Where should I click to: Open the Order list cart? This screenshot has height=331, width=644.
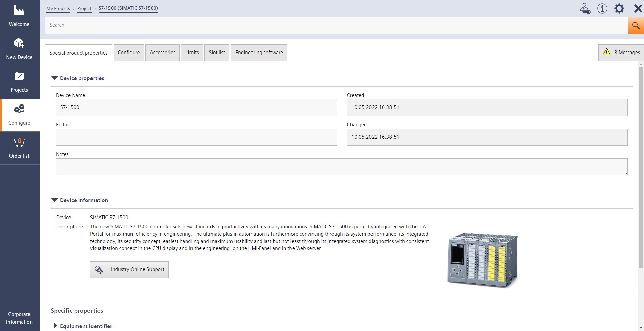19,148
